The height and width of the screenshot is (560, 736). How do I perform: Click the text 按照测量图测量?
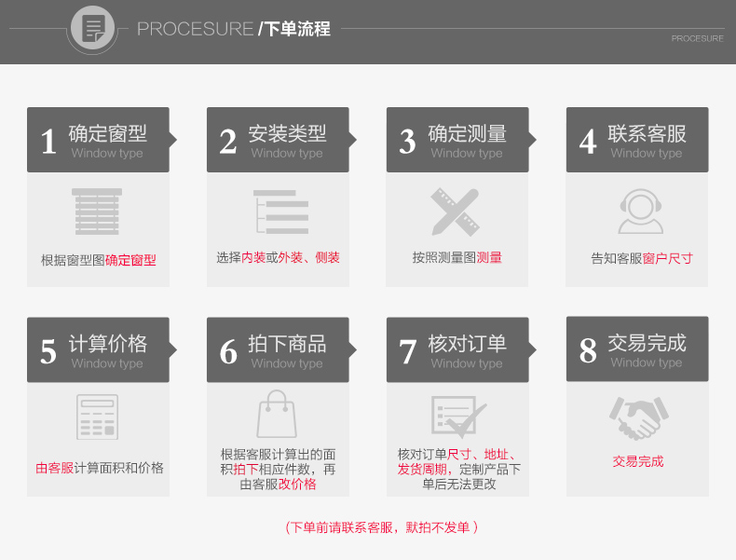point(457,258)
